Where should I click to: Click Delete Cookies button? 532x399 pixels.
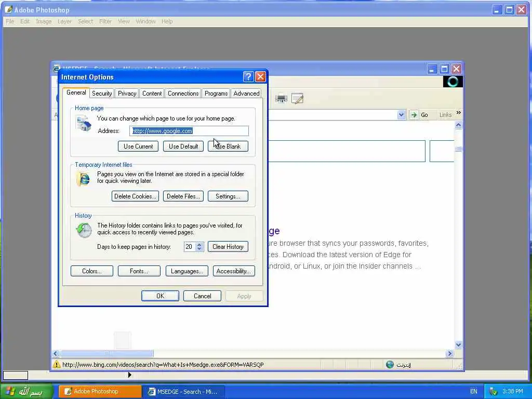click(x=135, y=196)
